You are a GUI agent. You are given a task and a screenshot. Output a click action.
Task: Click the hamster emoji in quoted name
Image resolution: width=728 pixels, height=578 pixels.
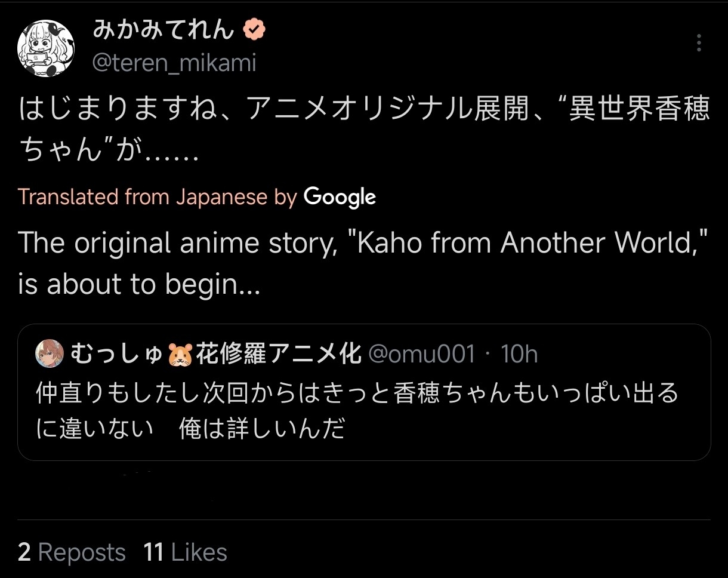(x=180, y=355)
